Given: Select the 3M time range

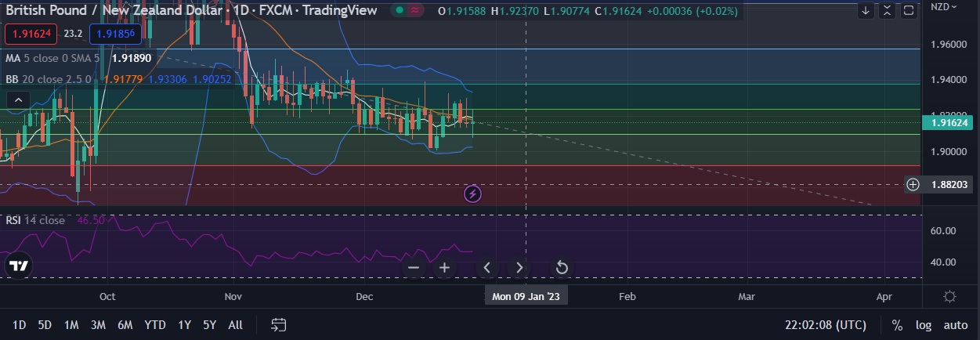Looking at the screenshot, I should click(x=98, y=324).
